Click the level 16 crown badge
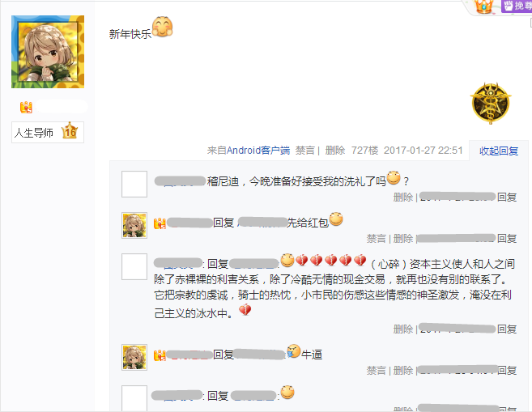Image resolution: width=532 pixels, height=412 pixels. click(70, 131)
